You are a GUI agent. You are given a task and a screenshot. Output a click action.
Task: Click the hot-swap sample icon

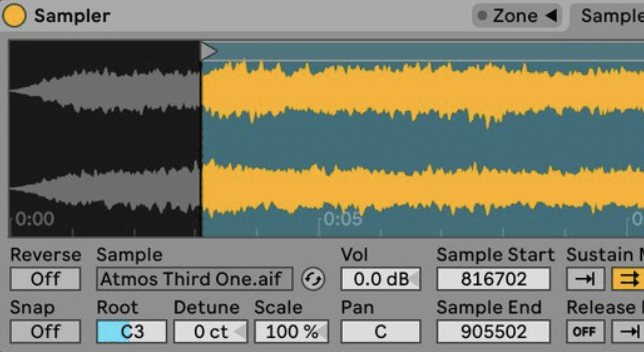click(313, 279)
